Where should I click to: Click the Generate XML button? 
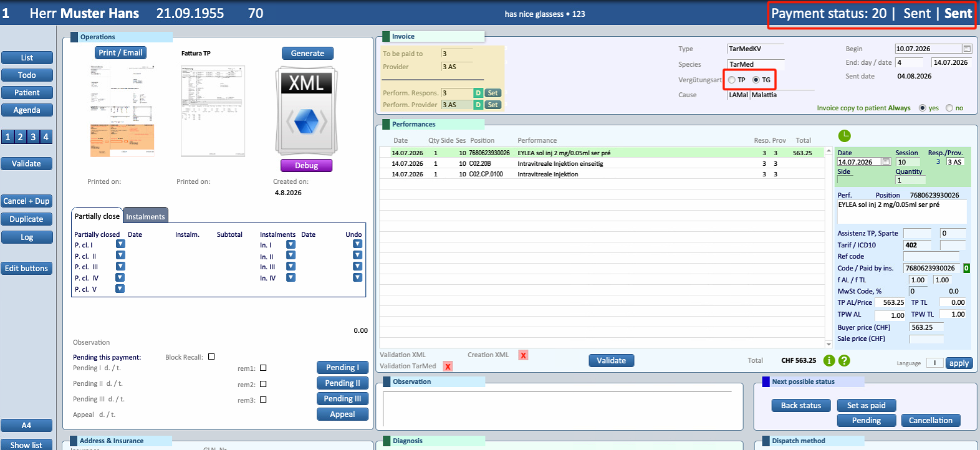pyautogui.click(x=307, y=54)
